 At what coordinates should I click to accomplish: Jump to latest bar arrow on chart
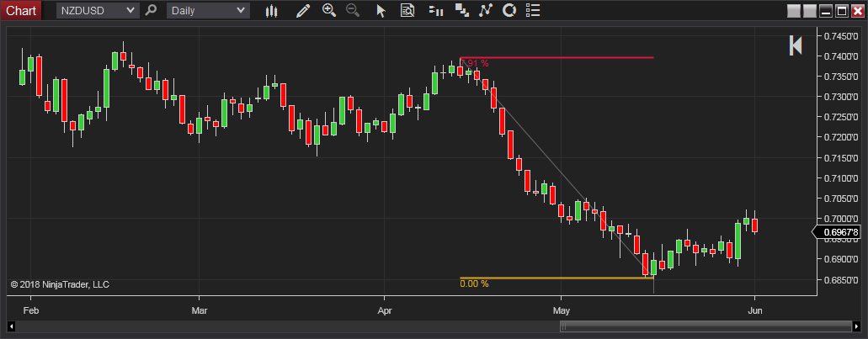tap(795, 45)
